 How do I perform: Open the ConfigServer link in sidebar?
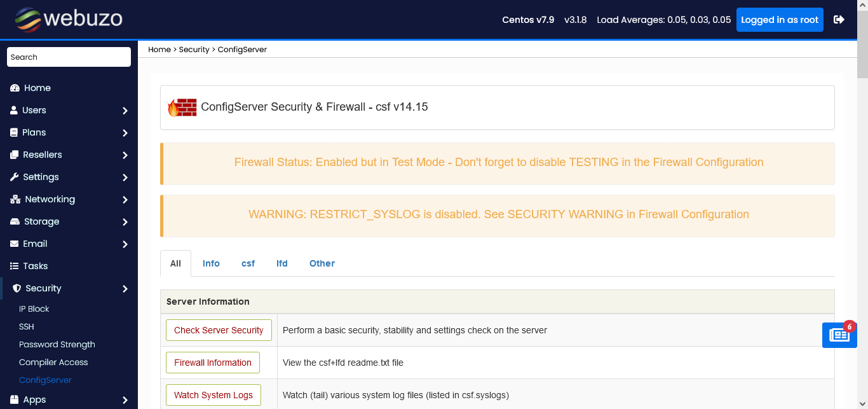click(45, 380)
